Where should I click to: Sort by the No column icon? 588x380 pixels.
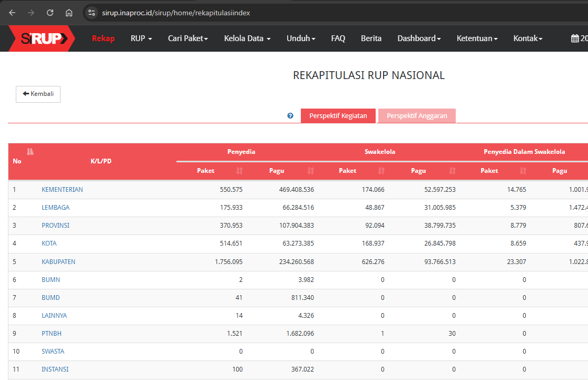(x=30, y=152)
